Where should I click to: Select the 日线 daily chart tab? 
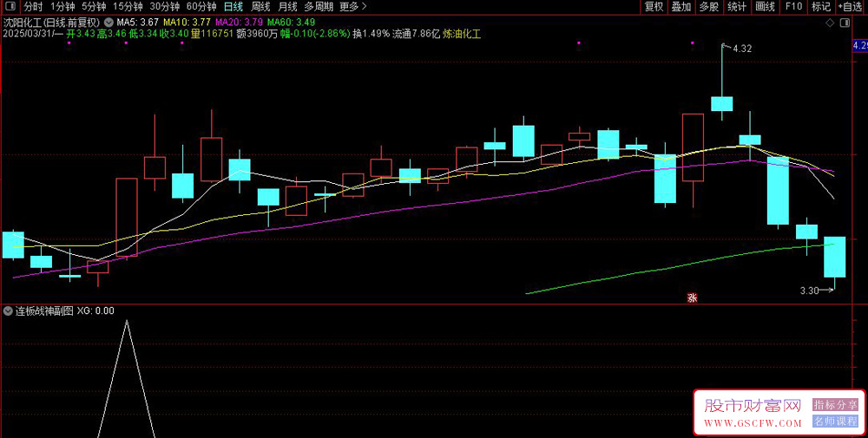point(233,7)
